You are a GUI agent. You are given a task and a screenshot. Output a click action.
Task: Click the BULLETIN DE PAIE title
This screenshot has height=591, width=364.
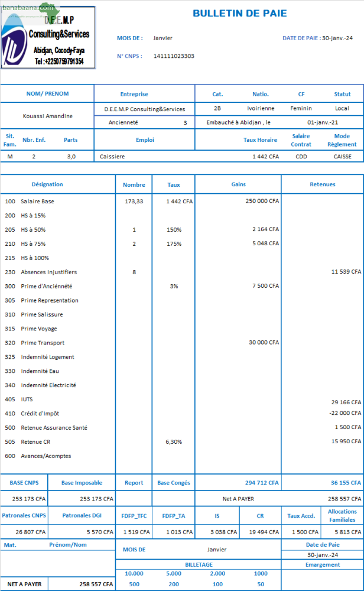point(240,13)
